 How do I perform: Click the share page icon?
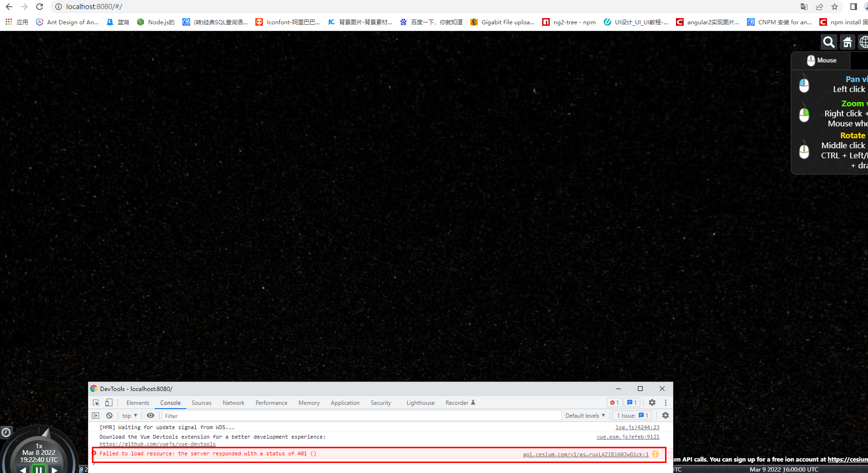pyautogui.click(x=819, y=7)
